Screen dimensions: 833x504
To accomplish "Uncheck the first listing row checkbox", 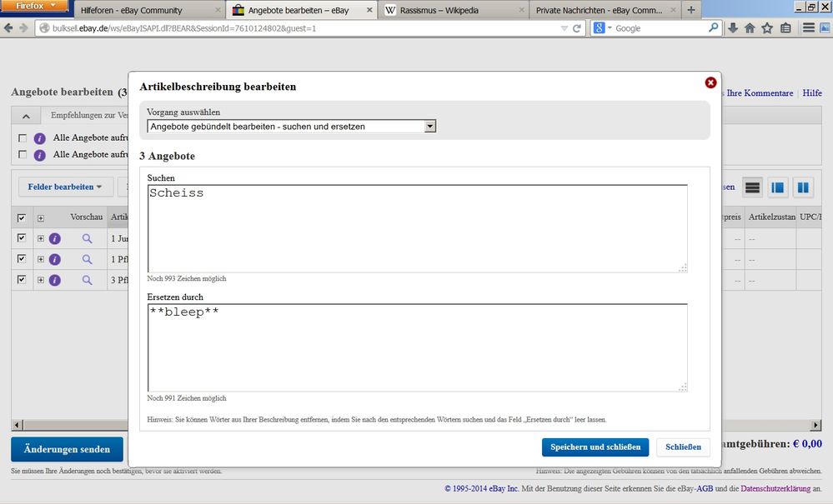I will (x=22, y=238).
